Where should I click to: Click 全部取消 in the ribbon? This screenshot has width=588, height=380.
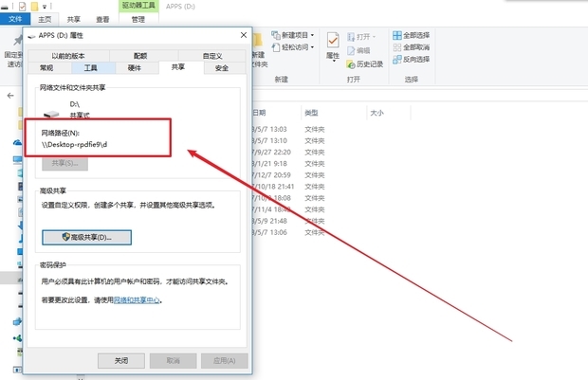411,47
